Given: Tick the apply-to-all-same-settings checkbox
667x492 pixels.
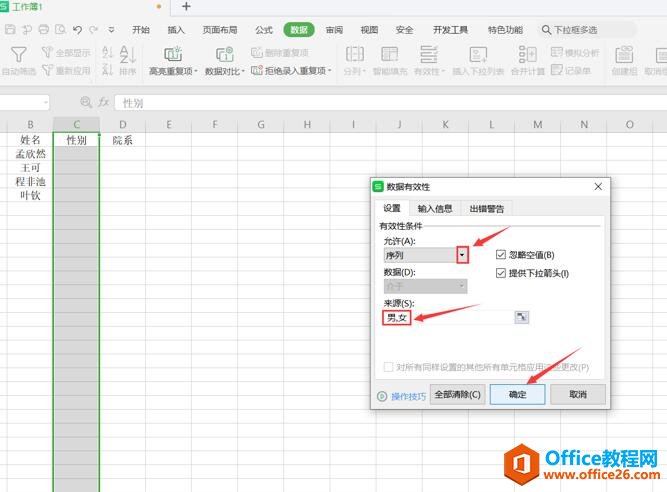Looking at the screenshot, I should tap(389, 367).
